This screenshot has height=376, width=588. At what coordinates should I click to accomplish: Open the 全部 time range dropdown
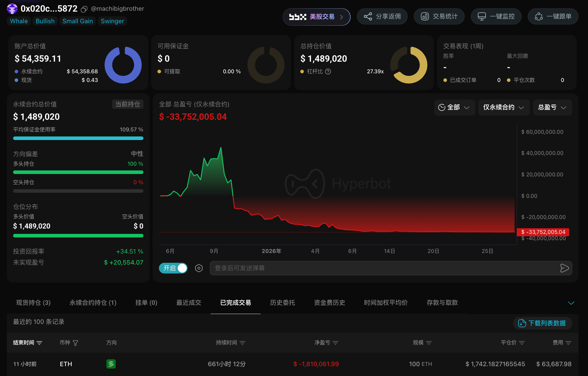coord(455,108)
